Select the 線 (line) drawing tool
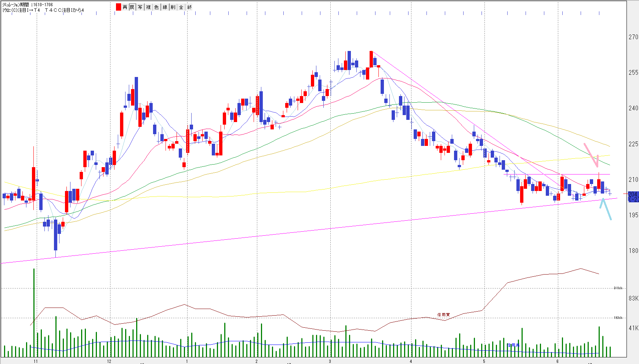The height and width of the screenshot is (364, 639). click(165, 7)
